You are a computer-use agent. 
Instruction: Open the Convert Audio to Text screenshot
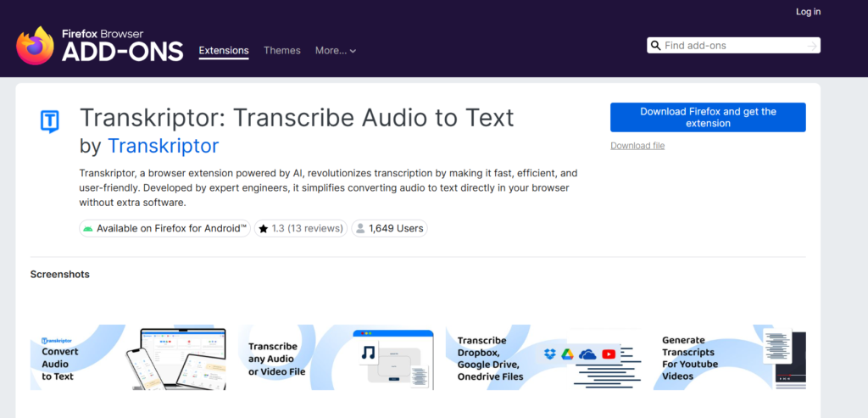tap(129, 358)
